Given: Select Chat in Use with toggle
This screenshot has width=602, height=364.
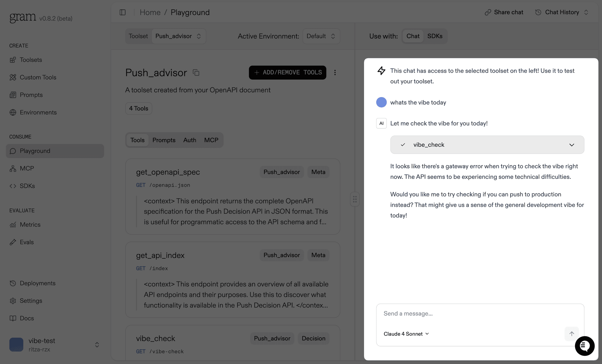Looking at the screenshot, I should [413, 36].
